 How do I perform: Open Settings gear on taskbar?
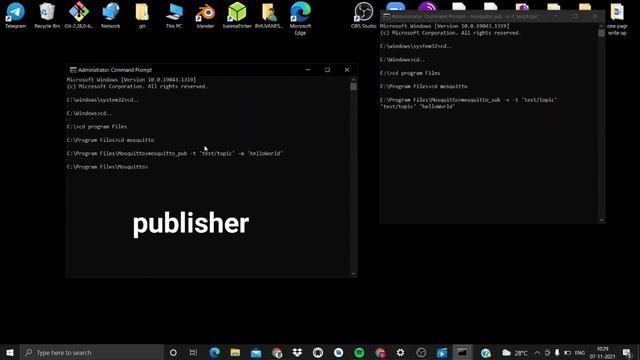click(x=400, y=352)
